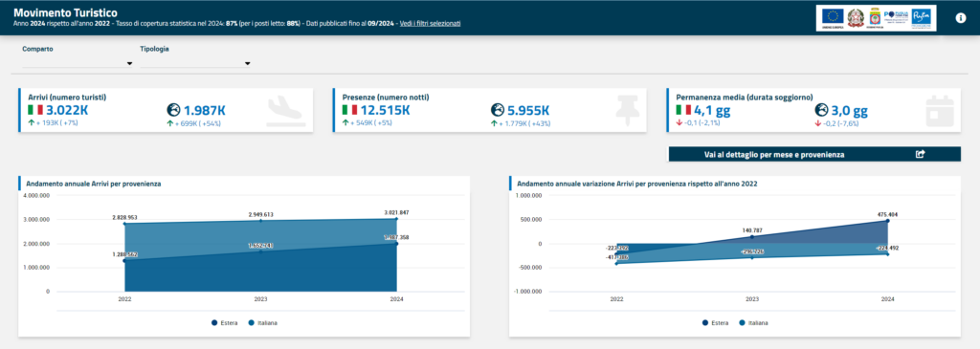Click the 5.955K foreign presenze value
Viewport: 980px width, 349px height.
pos(528,111)
